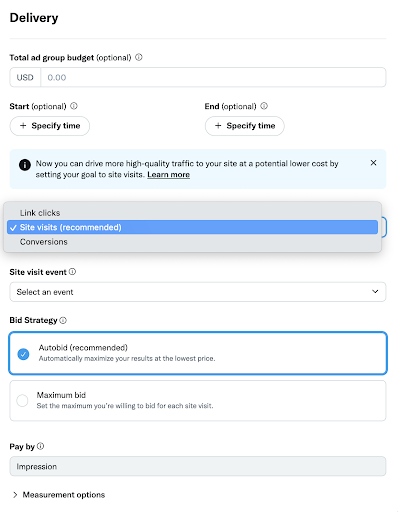Click info icon next to Pay by
The height and width of the screenshot is (512, 398).
tap(40, 446)
